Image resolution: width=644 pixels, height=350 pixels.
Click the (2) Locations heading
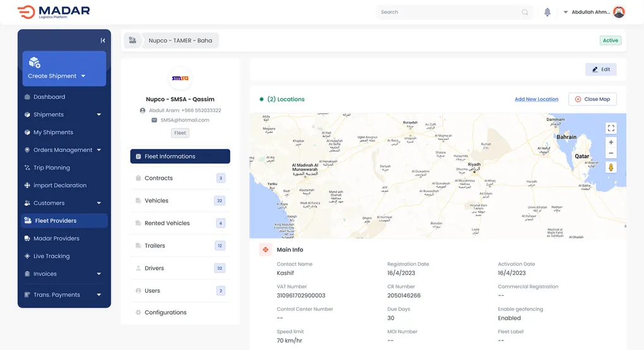(286, 99)
